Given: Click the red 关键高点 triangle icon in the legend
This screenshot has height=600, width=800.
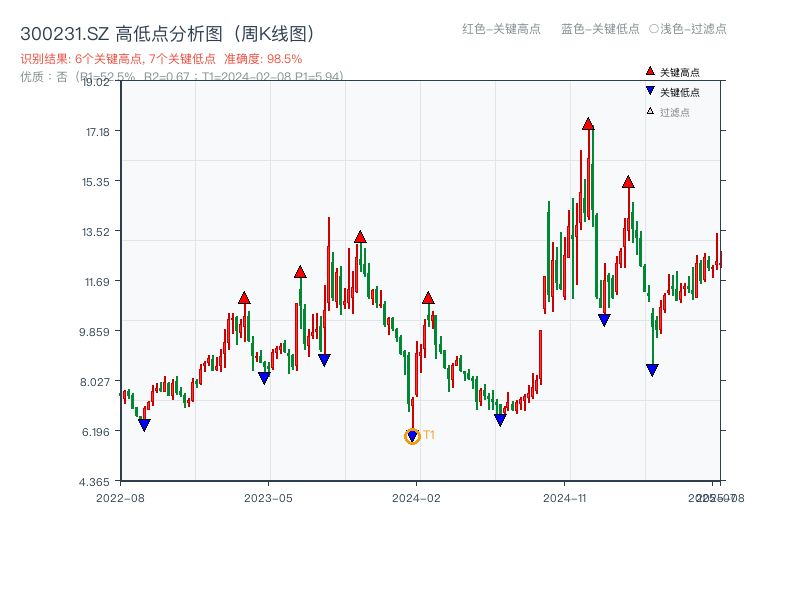Looking at the screenshot, I should point(648,71).
